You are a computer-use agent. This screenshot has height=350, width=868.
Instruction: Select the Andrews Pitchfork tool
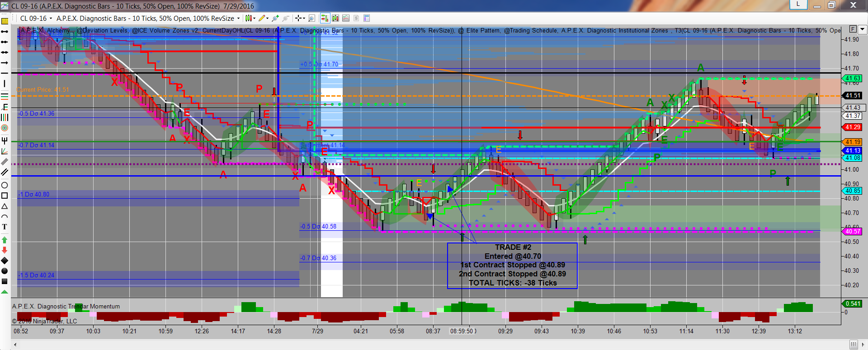pos(5,140)
